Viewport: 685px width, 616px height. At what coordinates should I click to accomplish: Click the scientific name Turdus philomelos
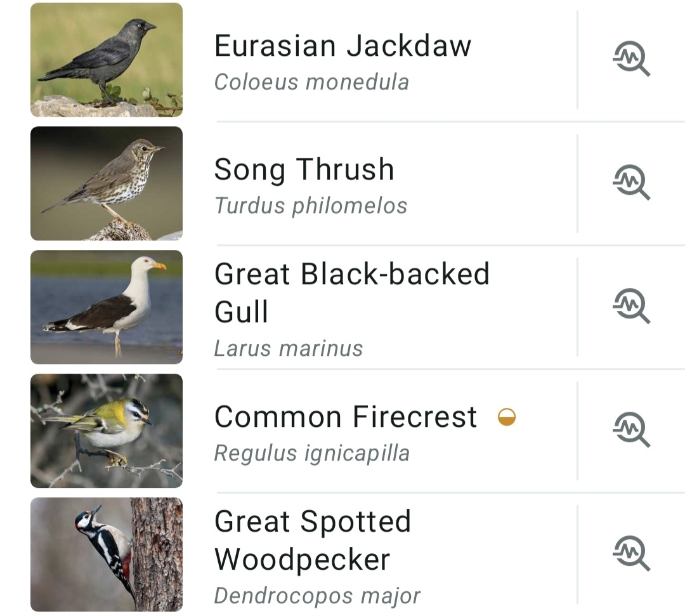[x=311, y=206]
